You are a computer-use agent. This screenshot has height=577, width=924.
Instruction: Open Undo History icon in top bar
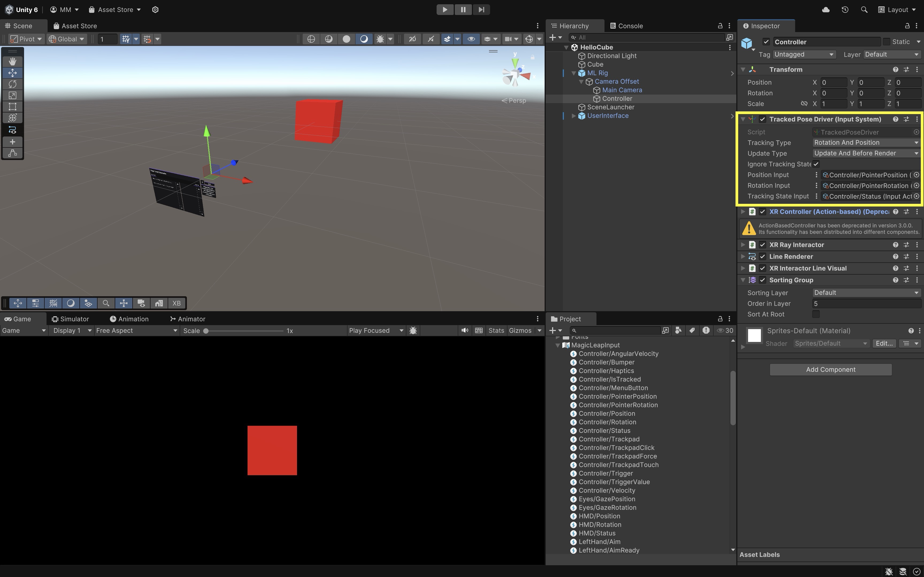[845, 10]
